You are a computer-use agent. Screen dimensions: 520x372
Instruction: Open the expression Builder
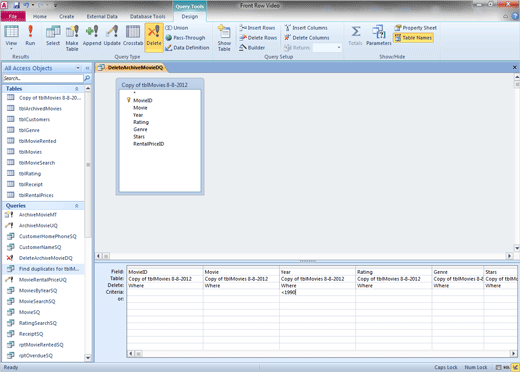tap(252, 48)
